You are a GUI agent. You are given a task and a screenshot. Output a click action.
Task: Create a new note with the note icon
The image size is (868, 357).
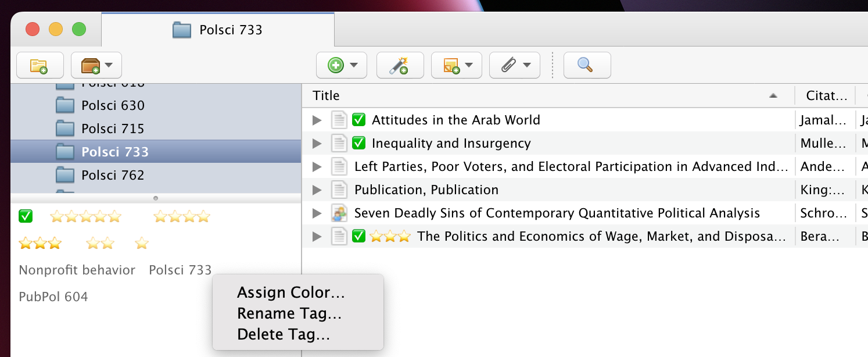[452, 65]
